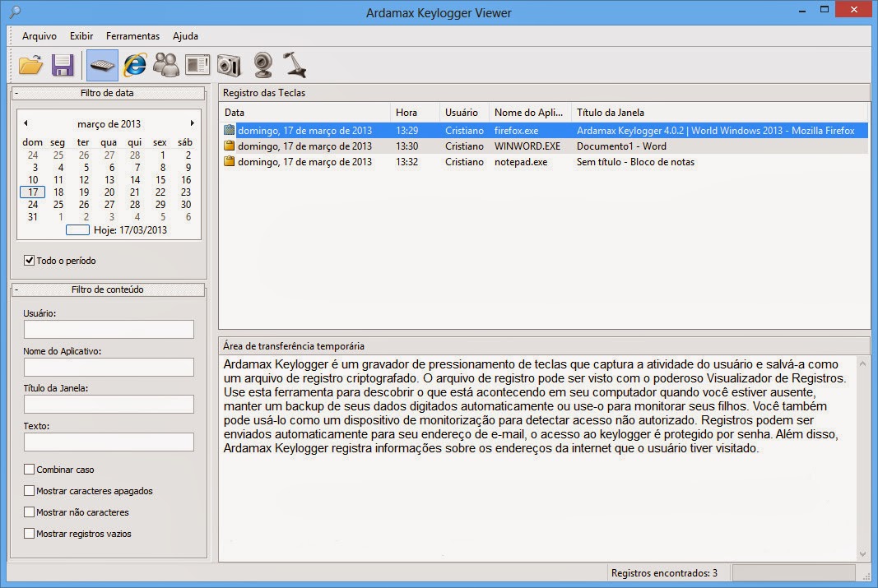Click 13:32 time cell
Viewport: 878px width, 588px height.
406,162
